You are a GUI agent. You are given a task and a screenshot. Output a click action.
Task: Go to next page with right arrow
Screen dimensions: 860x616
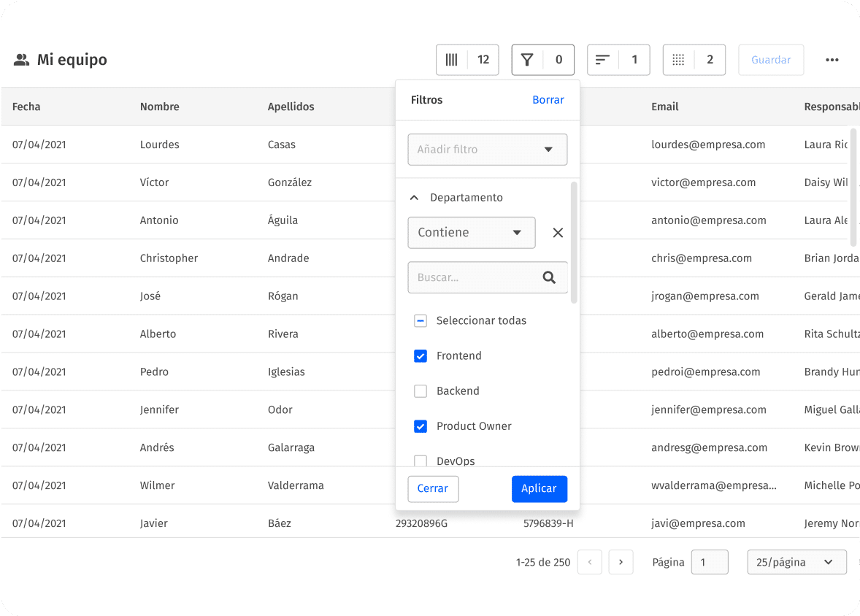coord(621,562)
